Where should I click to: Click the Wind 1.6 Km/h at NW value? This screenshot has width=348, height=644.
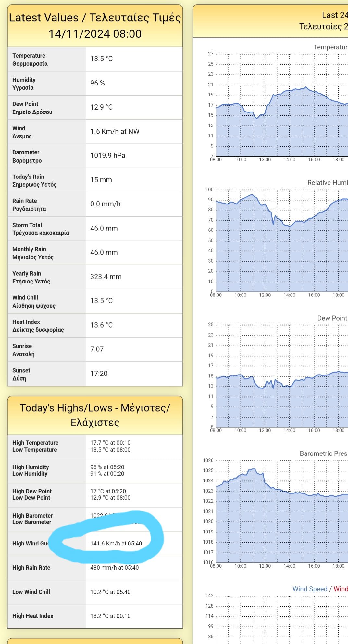[115, 132]
